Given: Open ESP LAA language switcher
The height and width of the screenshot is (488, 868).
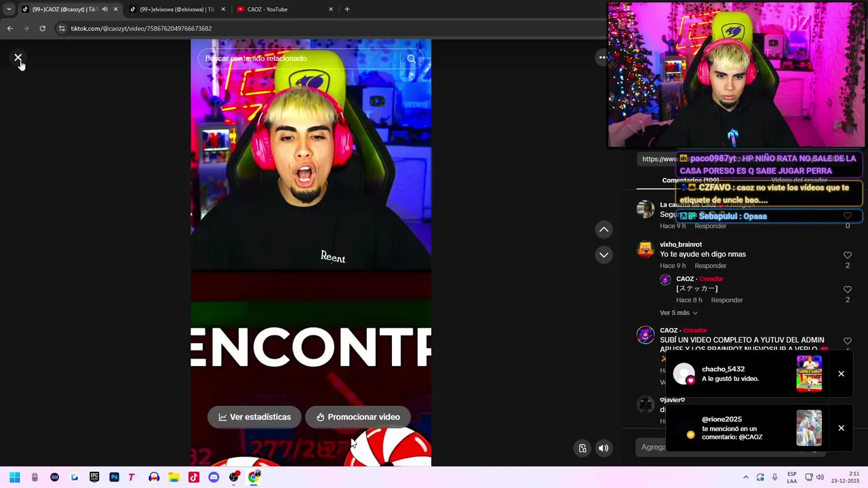Looking at the screenshot, I should click(x=792, y=477).
